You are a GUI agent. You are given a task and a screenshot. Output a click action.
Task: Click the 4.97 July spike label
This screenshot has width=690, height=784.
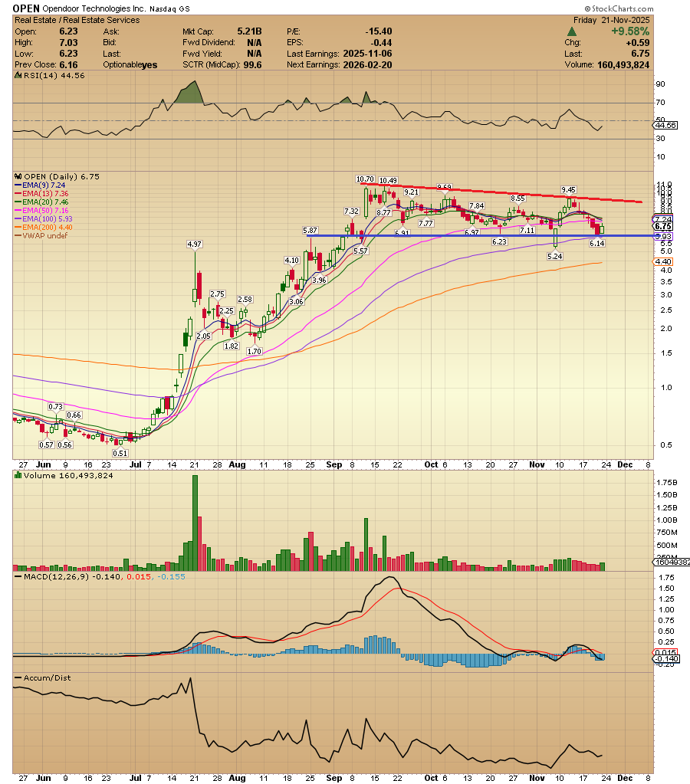194,244
